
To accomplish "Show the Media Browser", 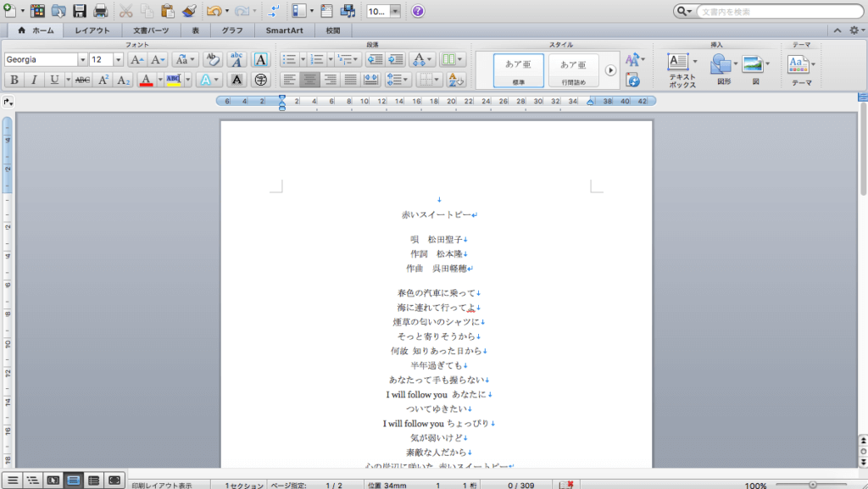I will (x=348, y=10).
